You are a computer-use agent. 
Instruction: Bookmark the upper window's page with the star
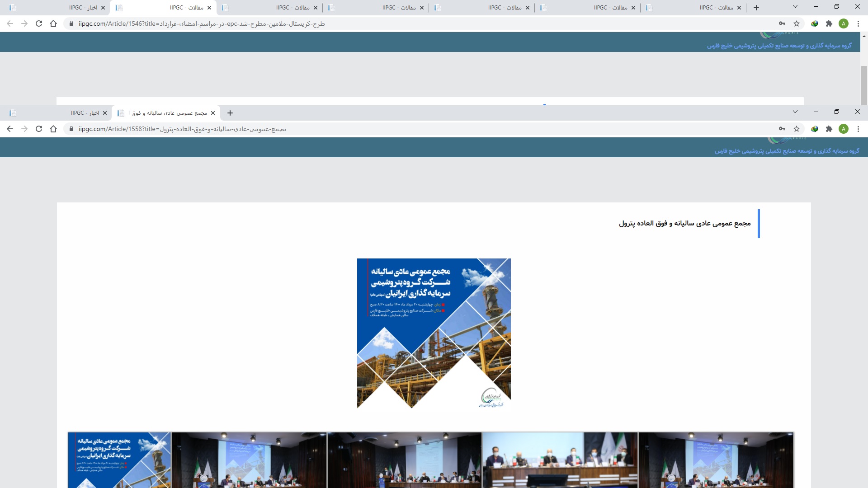(797, 24)
